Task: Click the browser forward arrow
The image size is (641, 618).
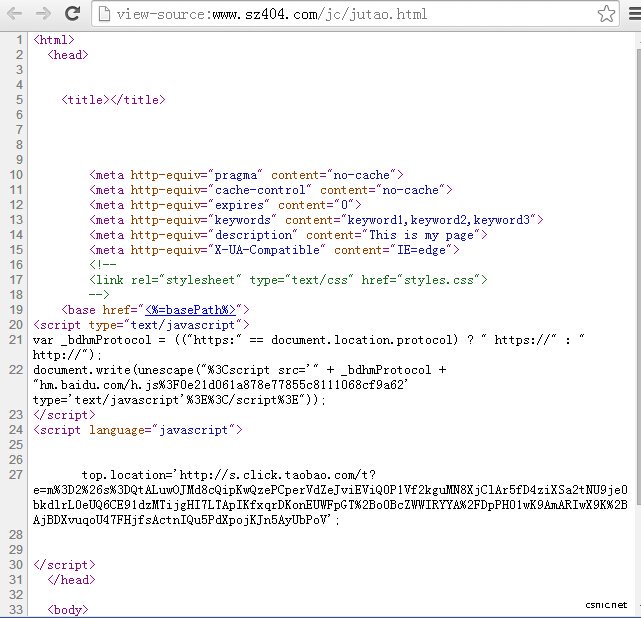Action: tap(43, 14)
